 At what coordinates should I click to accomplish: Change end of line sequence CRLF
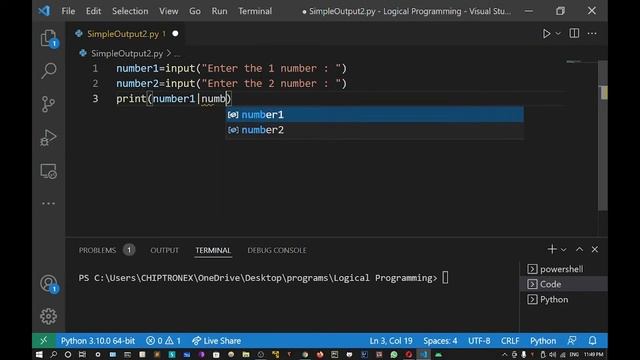pos(510,340)
